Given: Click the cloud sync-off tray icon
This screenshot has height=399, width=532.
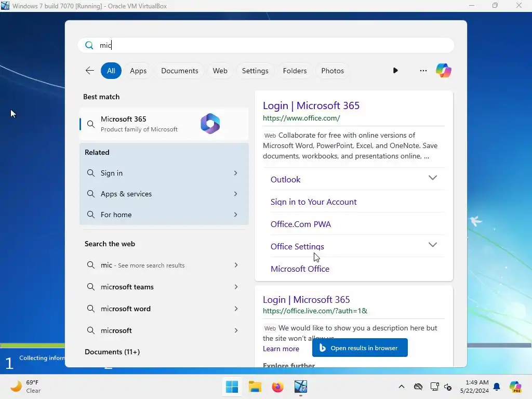Looking at the screenshot, I should [x=418, y=387].
